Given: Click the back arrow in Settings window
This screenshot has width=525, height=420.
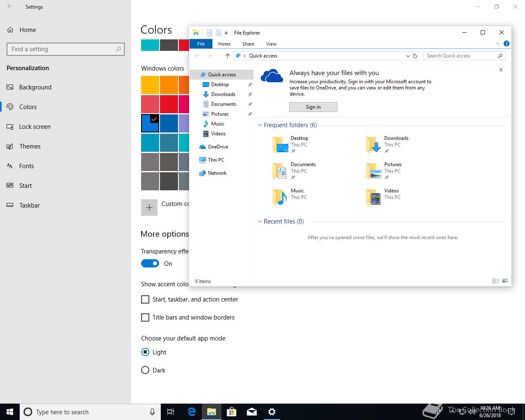Looking at the screenshot, I should tap(10, 7).
